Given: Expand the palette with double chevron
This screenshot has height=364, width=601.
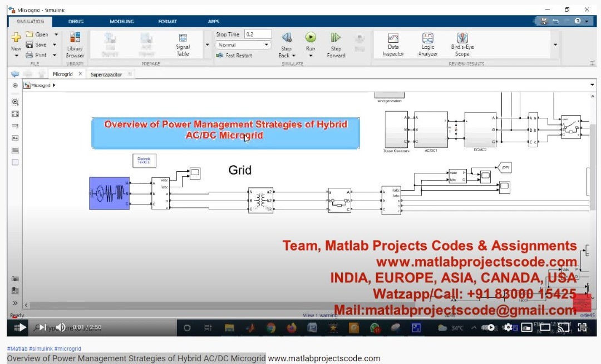Looking at the screenshot, I should click(x=15, y=303).
